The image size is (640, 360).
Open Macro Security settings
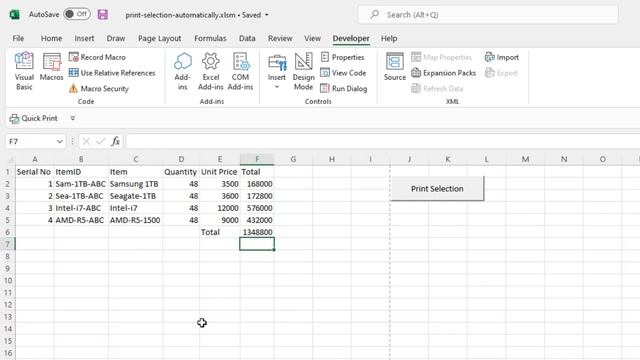click(x=99, y=88)
